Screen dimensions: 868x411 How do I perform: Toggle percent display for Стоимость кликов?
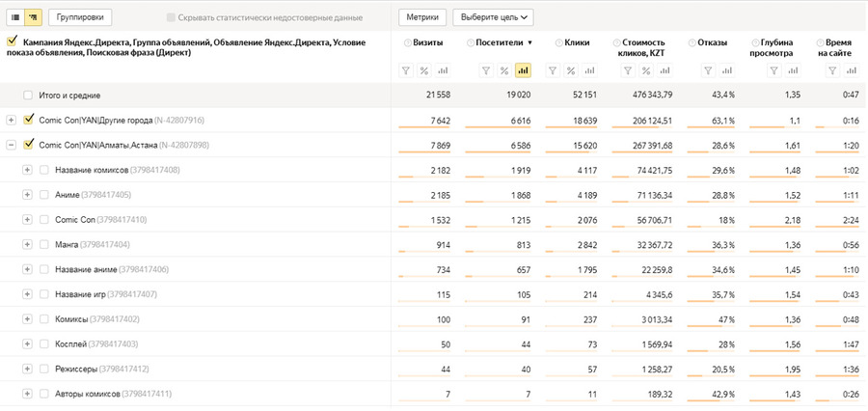coord(646,70)
